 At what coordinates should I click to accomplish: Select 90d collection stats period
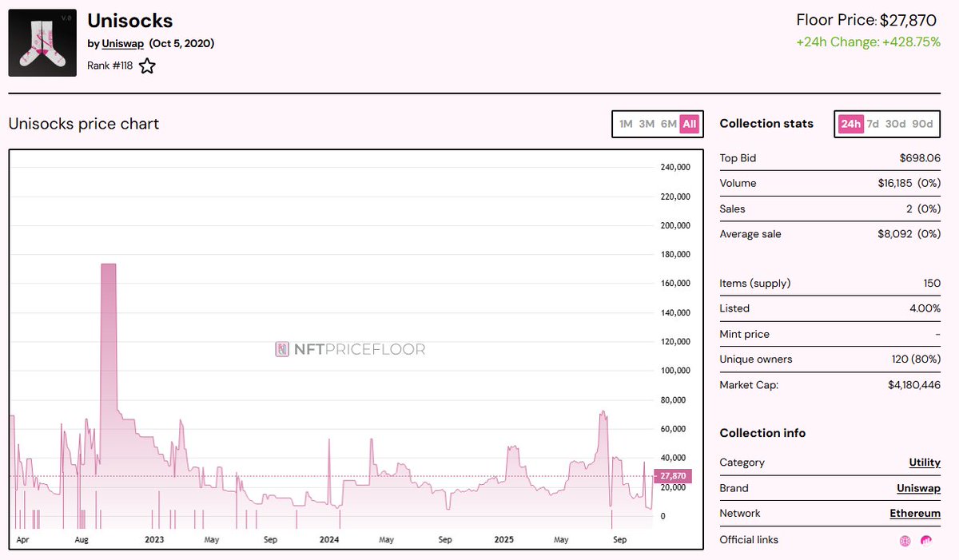pyautogui.click(x=922, y=124)
